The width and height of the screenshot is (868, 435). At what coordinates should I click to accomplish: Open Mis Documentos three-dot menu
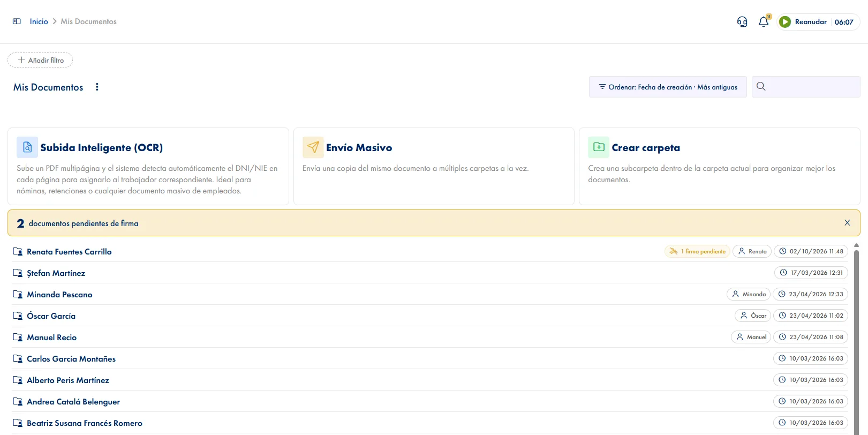point(97,87)
